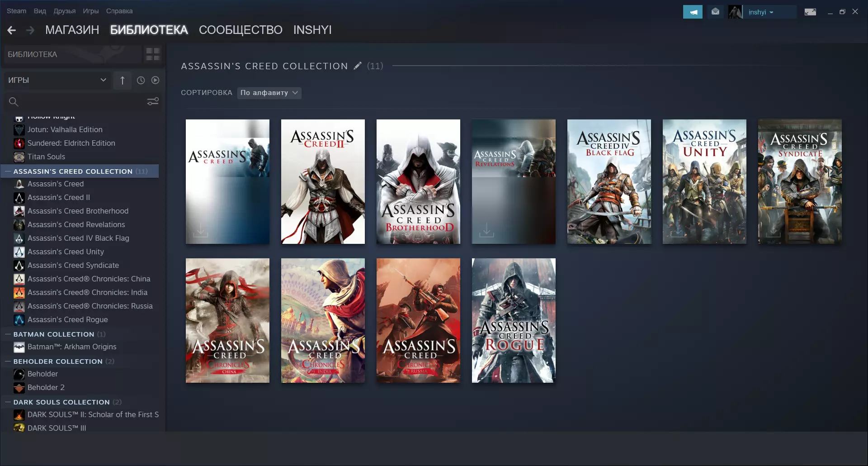Collapse the Beholder Collection group
Viewport: 868px width, 466px height.
[8, 361]
